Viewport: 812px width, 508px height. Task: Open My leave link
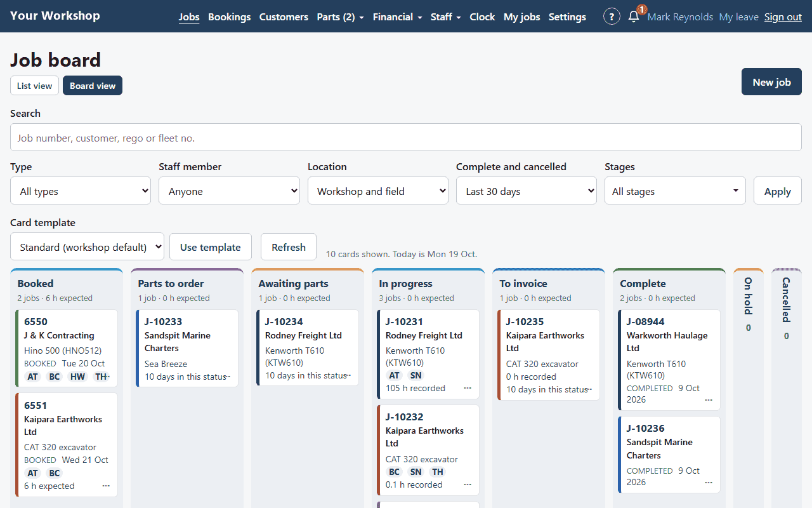[738, 17]
